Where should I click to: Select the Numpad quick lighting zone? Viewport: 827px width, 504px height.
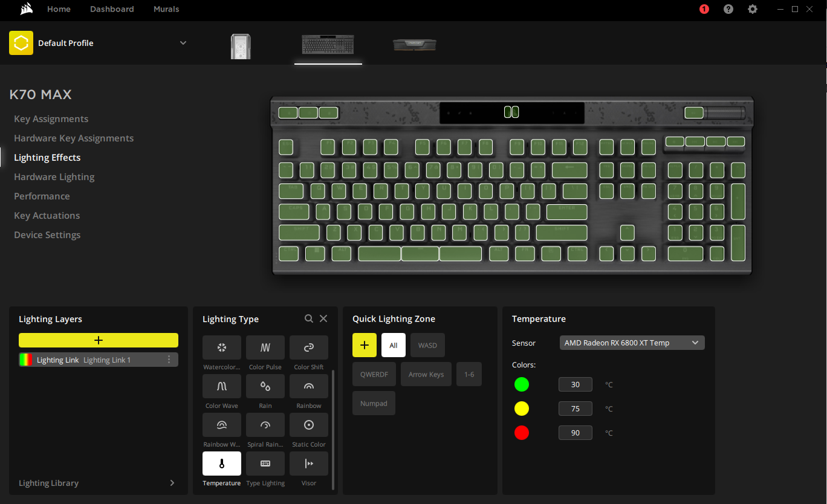coord(374,403)
